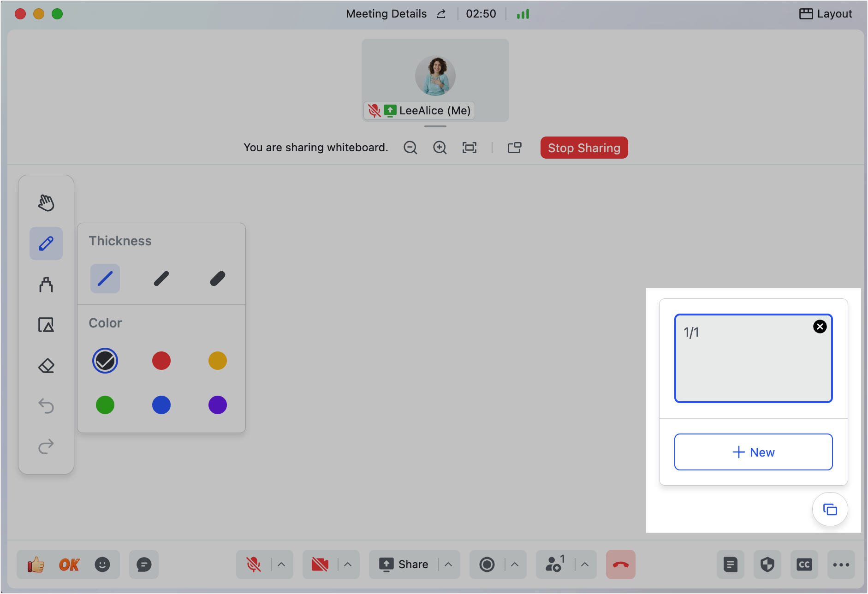The width and height of the screenshot is (868, 594).
Task: Unmute the microphone
Action: pyautogui.click(x=254, y=564)
